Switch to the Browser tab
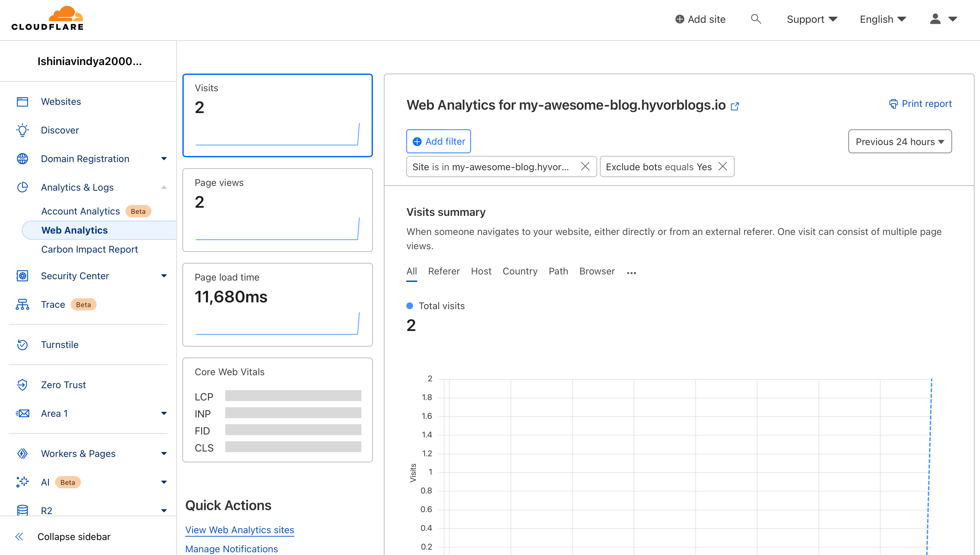 [x=597, y=271]
